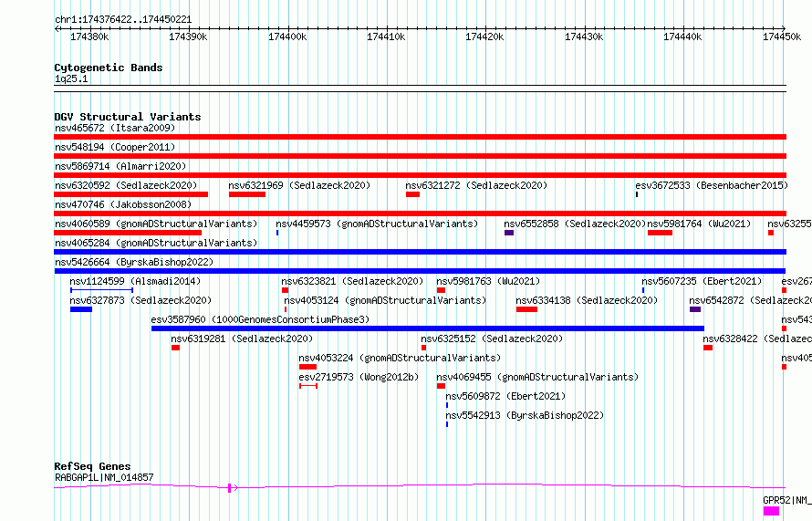Select nsv5542913 (ByrskaBishop2022) label

click(x=525, y=415)
